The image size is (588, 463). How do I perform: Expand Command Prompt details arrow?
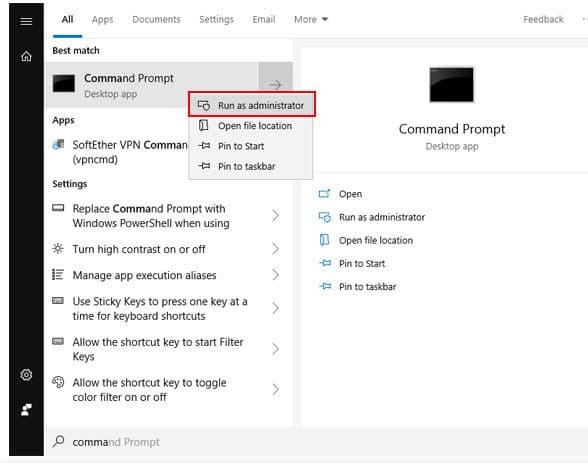pos(275,85)
